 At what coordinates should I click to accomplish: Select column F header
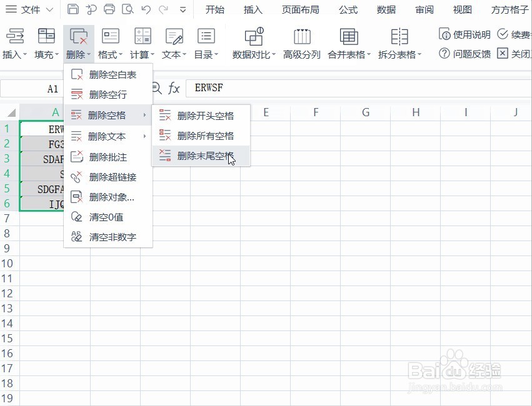tap(316, 112)
